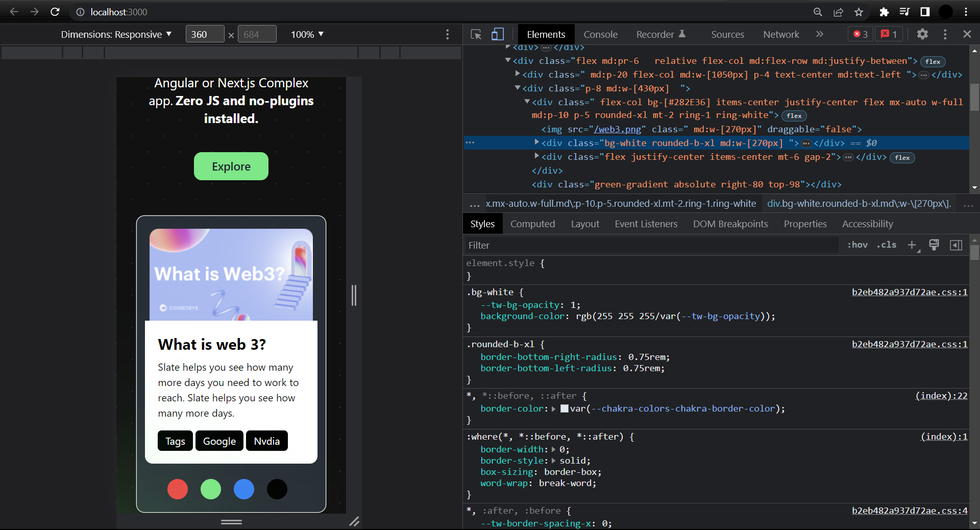
Task: Open the b2eb482a937d72ae.css:1 stylesheet link
Action: point(909,292)
